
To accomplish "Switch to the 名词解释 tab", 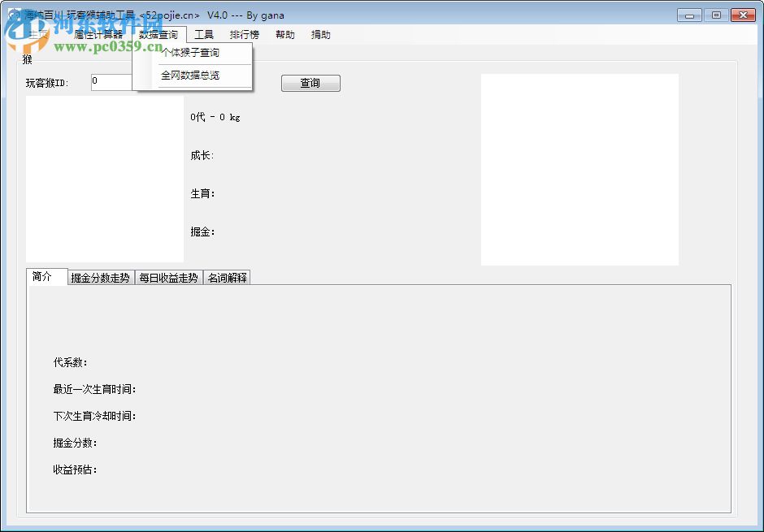I will tap(227, 276).
